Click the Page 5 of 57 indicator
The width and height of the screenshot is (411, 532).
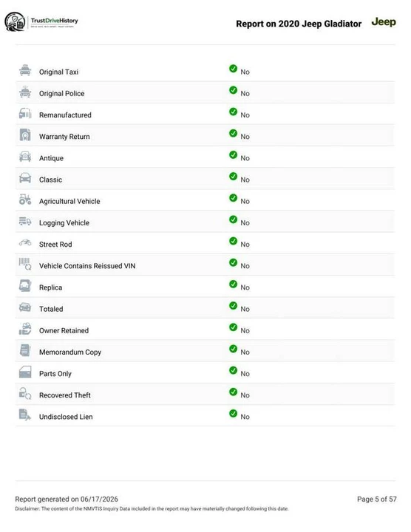(x=377, y=499)
